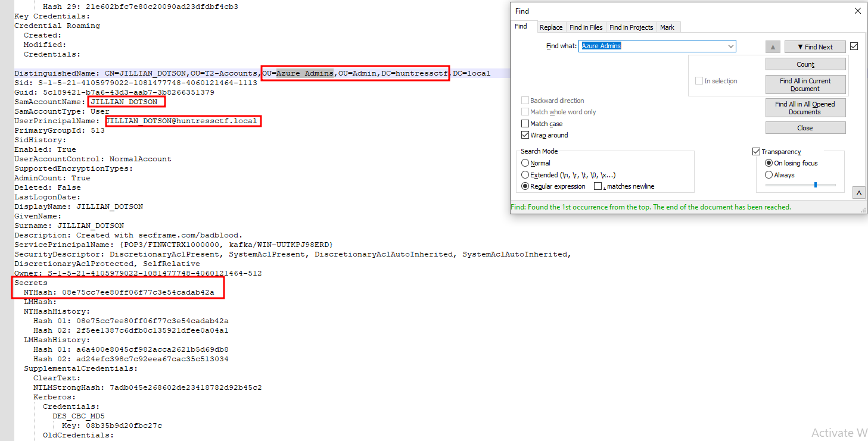Click Find All in All Opened Documents
This screenshot has height=441, width=868.
[x=805, y=108]
